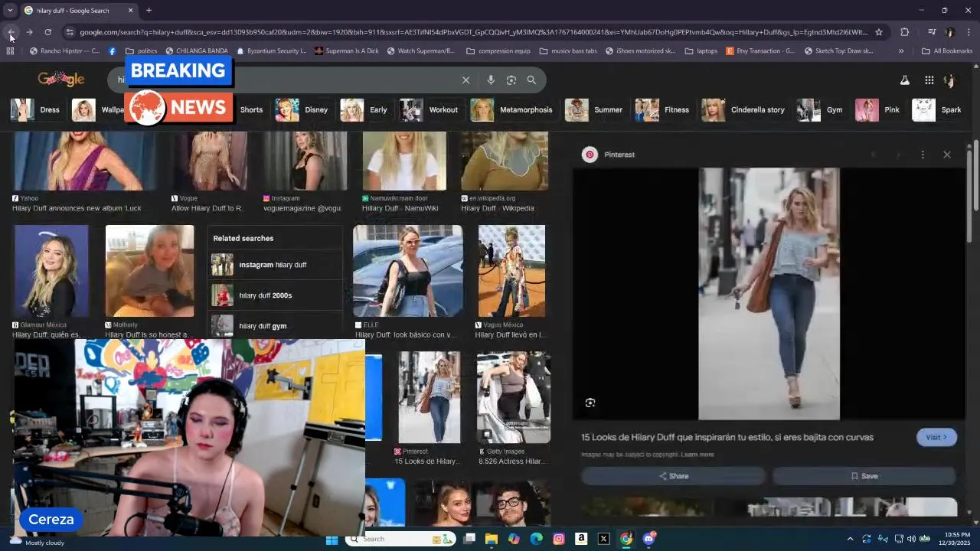Filter images by the Disney chip
The height and width of the screenshot is (551, 980).
click(302, 109)
